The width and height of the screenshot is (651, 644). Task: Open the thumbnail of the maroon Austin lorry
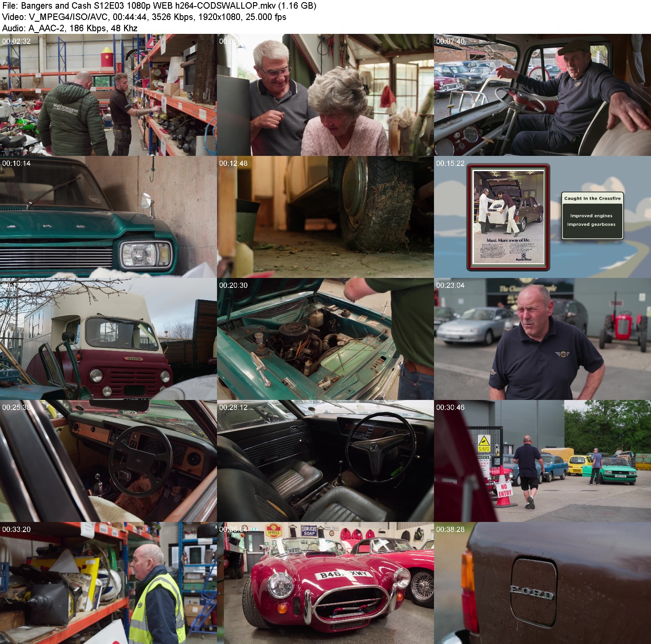pyautogui.click(x=108, y=339)
